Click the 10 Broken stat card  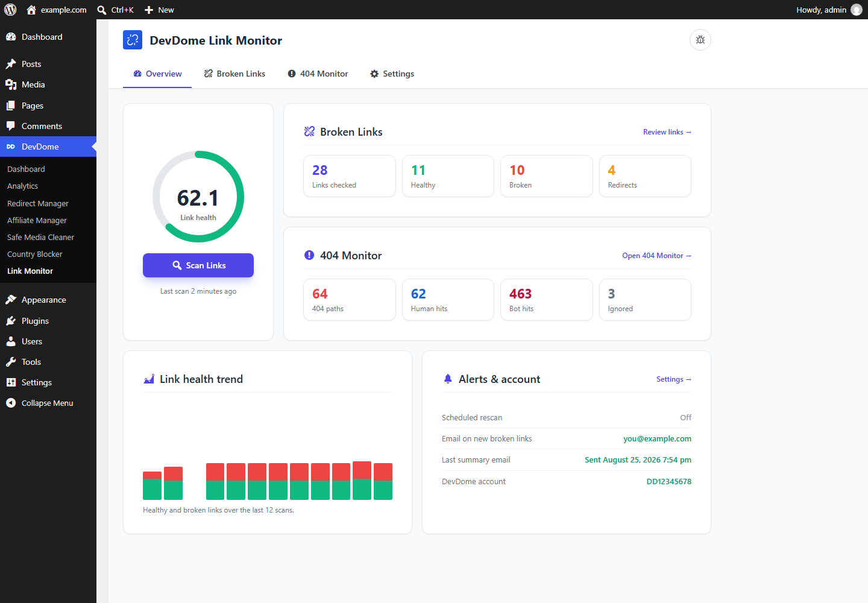coord(547,176)
